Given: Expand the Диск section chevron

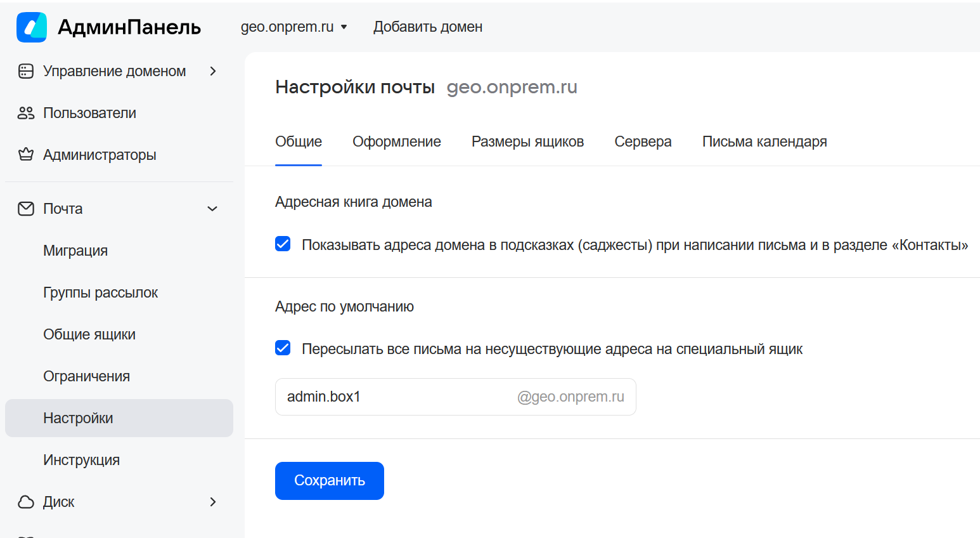Looking at the screenshot, I should 213,502.
